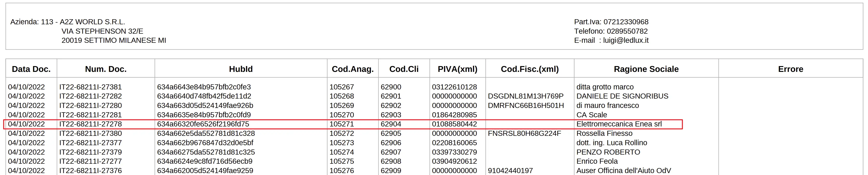This screenshot has height=175, width=868.
Task: Select the Cod.Anag. column header
Action: [352, 69]
